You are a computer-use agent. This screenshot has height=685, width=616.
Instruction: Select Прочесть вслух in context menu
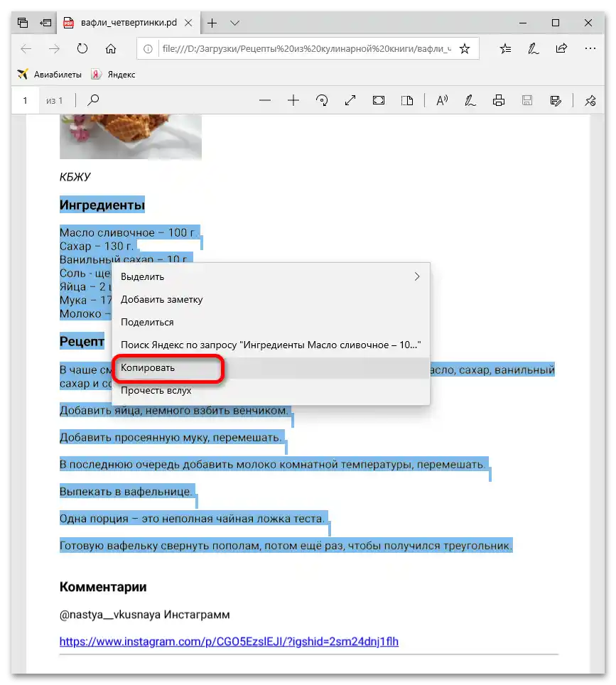[271, 391]
